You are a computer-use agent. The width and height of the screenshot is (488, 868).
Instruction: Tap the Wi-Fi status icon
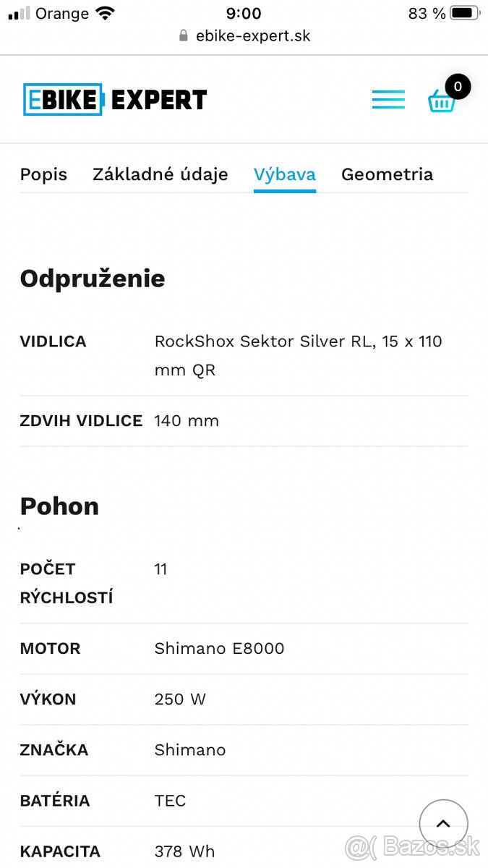[106, 13]
